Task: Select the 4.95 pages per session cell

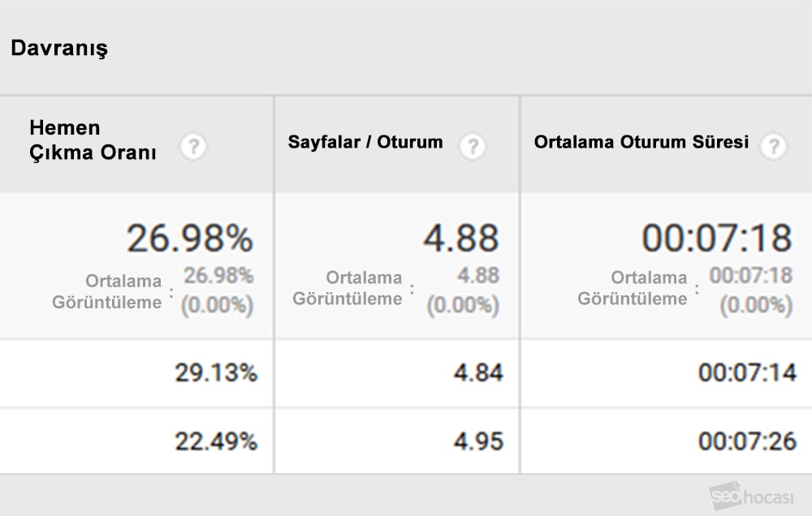Action: pyautogui.click(x=478, y=441)
